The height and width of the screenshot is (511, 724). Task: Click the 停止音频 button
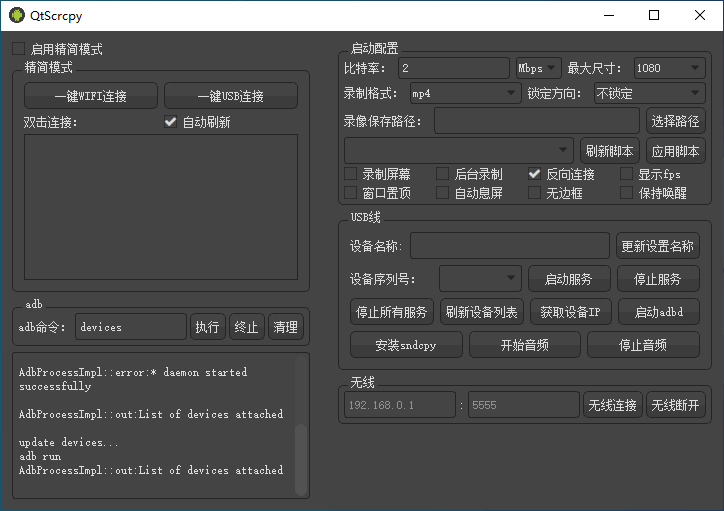pos(643,345)
